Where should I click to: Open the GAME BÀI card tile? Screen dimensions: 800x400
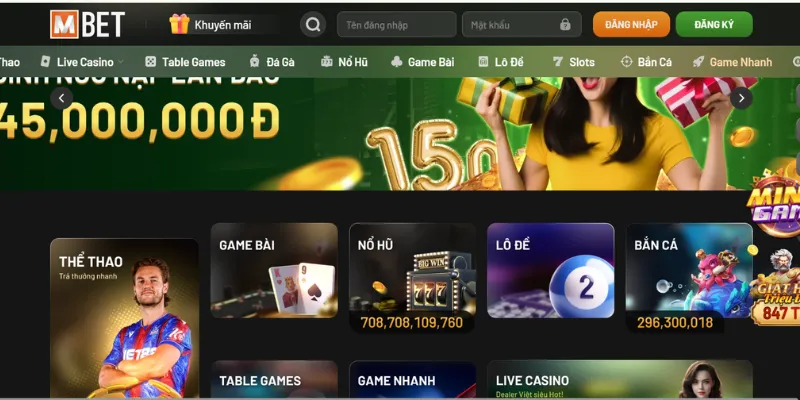274,270
